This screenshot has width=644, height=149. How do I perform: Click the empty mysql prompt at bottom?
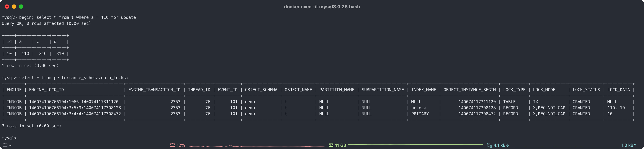9,138
